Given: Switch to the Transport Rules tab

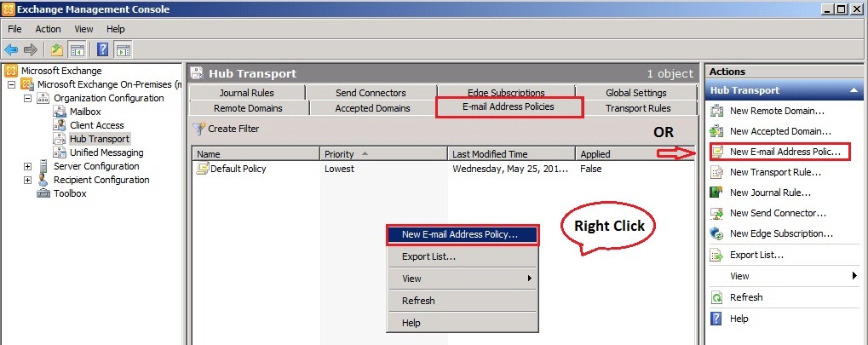Looking at the screenshot, I should 638,108.
